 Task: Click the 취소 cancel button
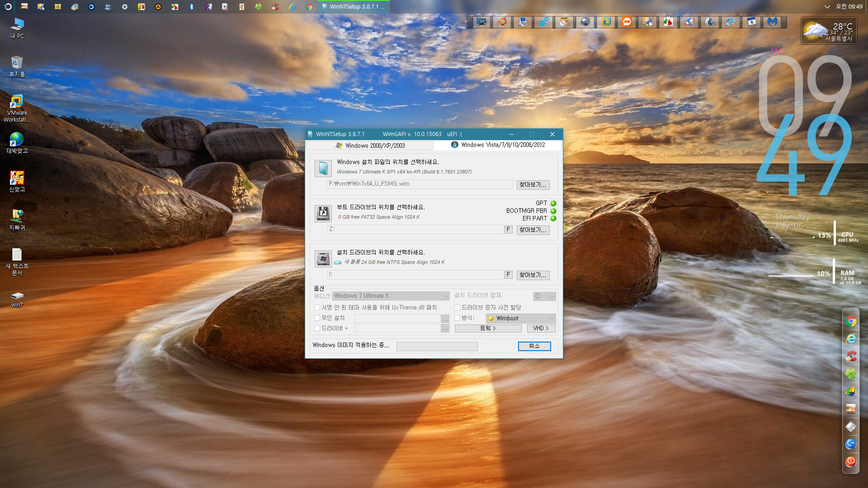point(534,346)
